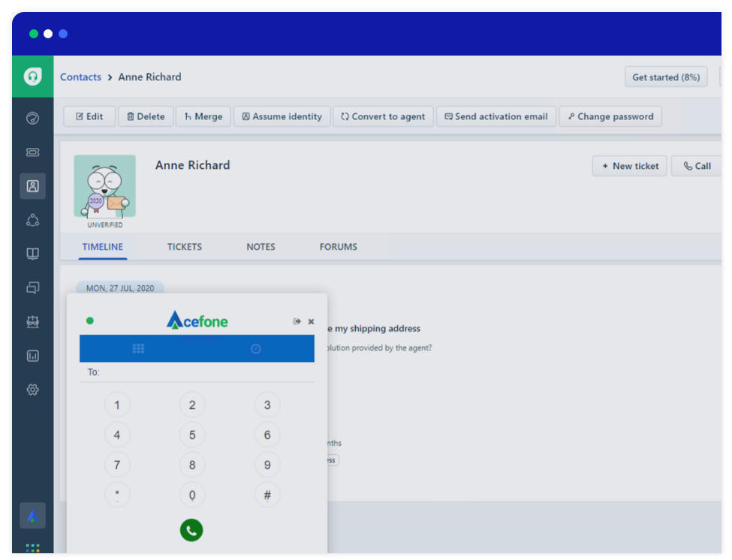Click the green online status dot
The width and height of the screenshot is (732, 560).
[90, 321]
